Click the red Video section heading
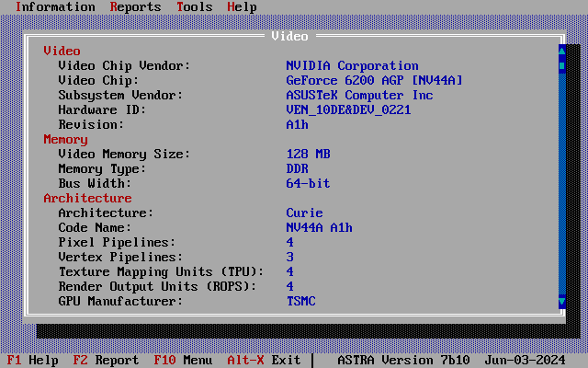 [62, 52]
